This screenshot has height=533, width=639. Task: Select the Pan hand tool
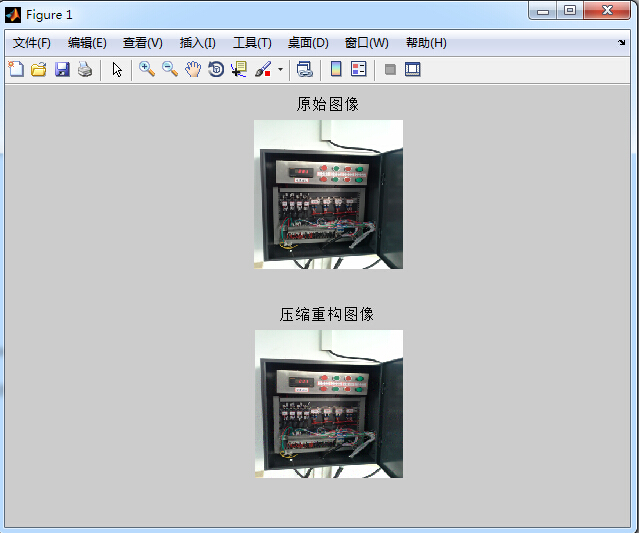pos(193,69)
